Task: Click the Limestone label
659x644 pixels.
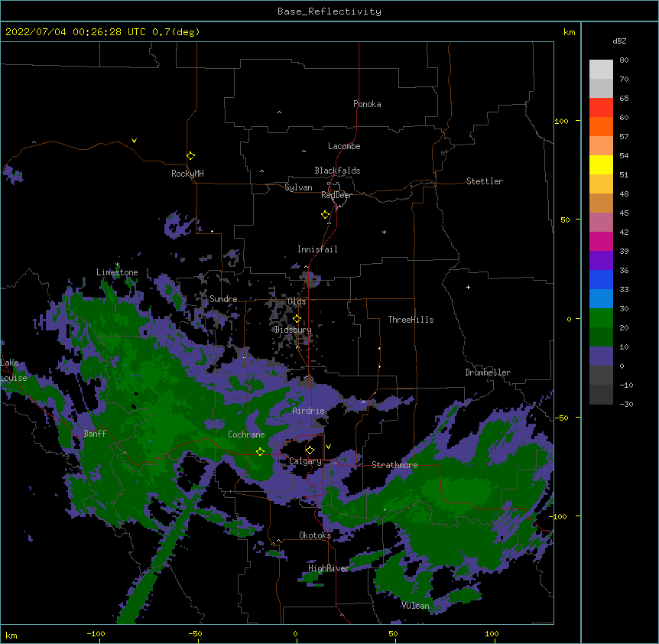Action: [117, 272]
